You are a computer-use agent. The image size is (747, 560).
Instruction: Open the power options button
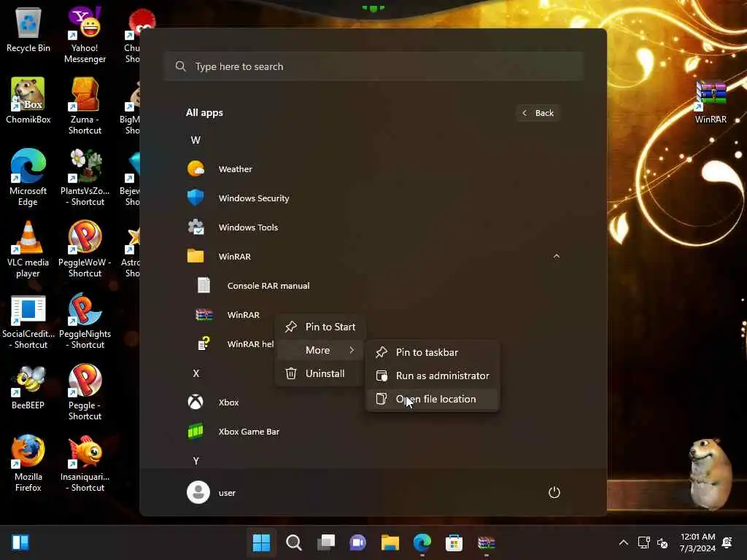click(x=554, y=492)
